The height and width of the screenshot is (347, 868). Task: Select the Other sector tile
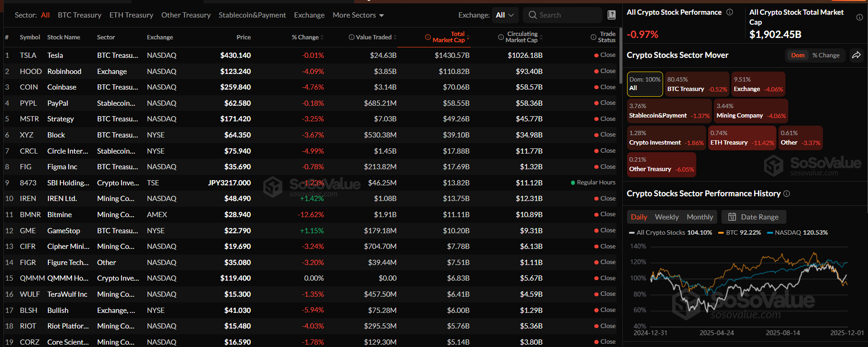[800, 138]
